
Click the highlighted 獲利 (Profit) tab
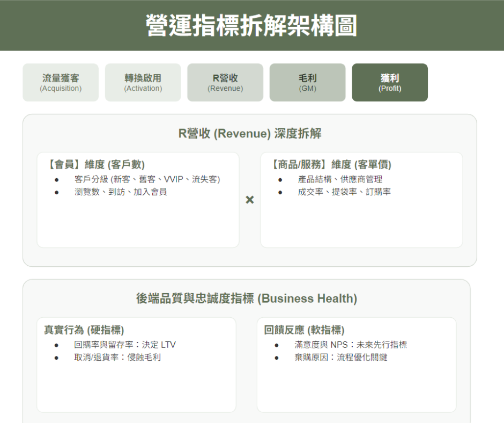pos(389,82)
